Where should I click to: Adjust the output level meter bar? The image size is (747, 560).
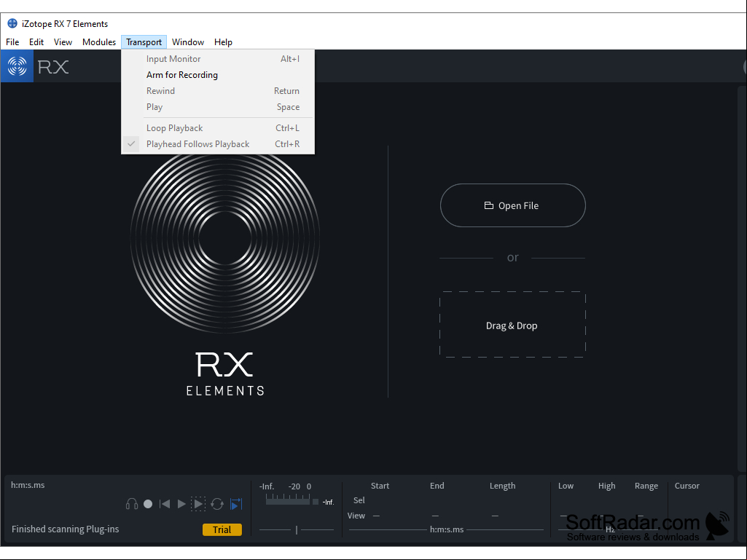(288, 500)
